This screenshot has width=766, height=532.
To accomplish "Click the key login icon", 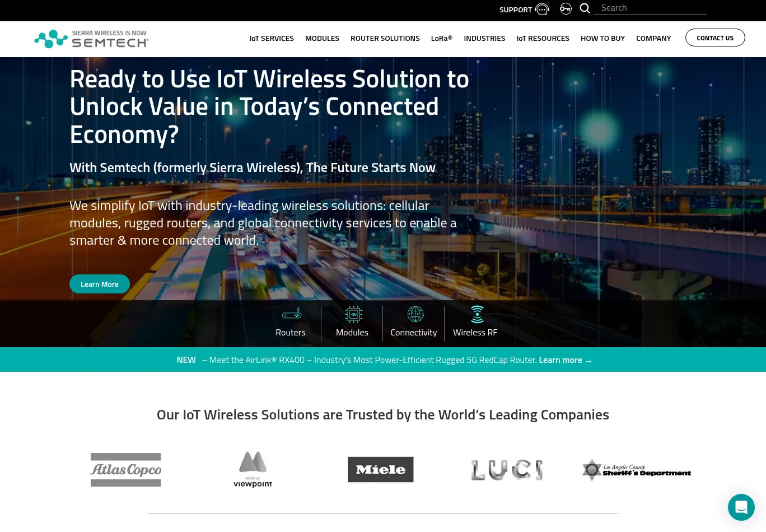I will click(566, 8).
